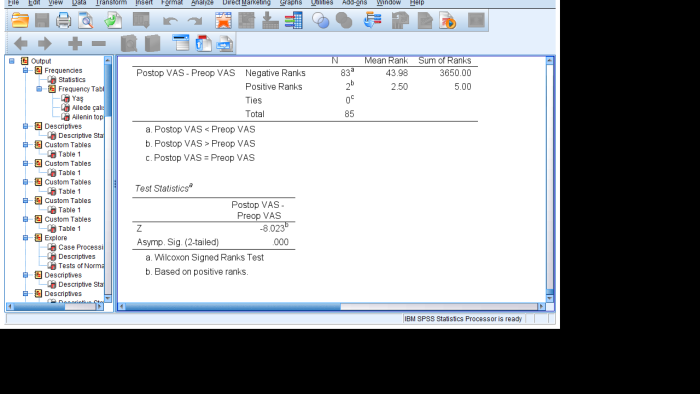Open the Transform menu

pyautogui.click(x=111, y=3)
